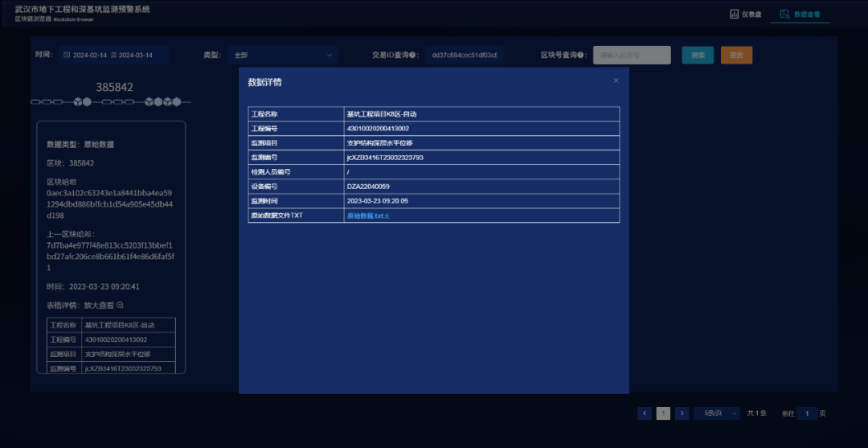Click the 放大查看 magnifier icon
This screenshot has height=448, width=868.
[121, 305]
